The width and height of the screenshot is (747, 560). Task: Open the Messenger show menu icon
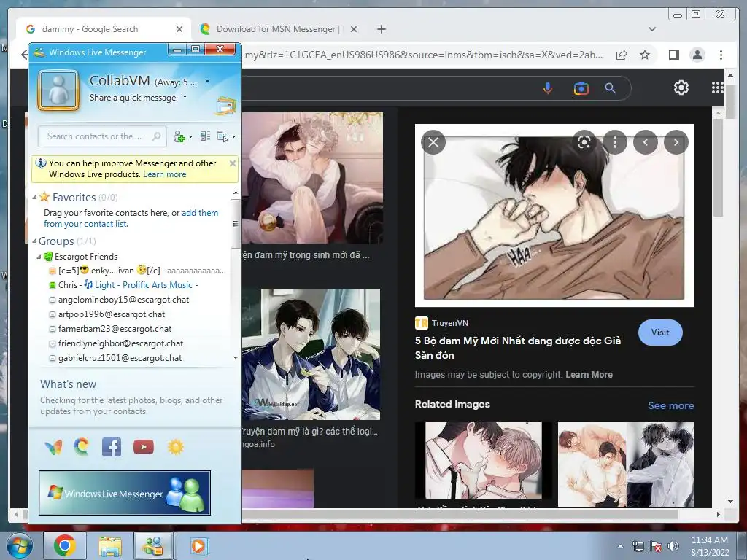coord(222,136)
